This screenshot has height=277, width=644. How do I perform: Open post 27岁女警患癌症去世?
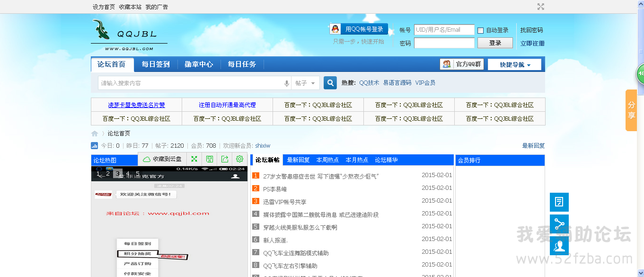(x=321, y=176)
